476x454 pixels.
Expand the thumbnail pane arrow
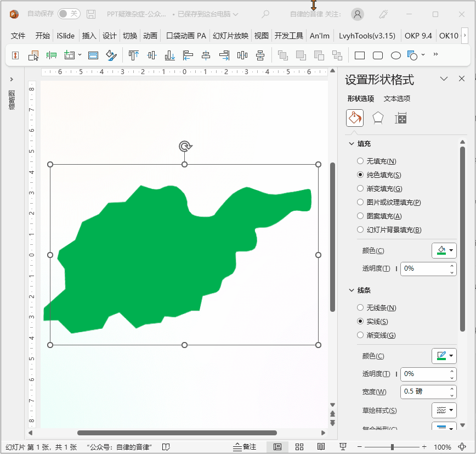(x=12, y=79)
